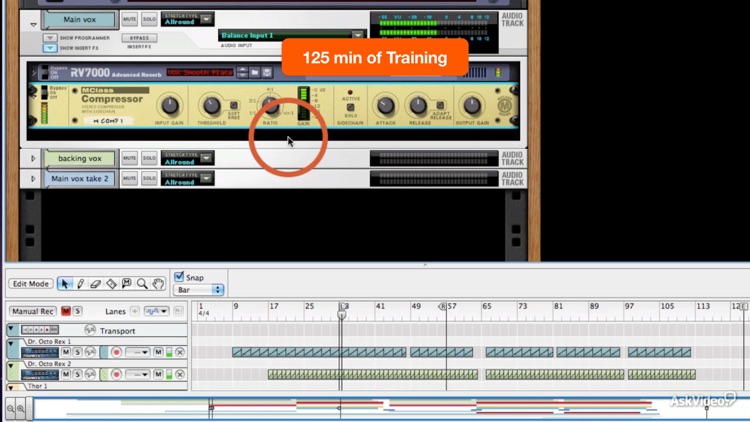Image resolution: width=750 pixels, height=422 pixels.
Task: Toggle Show Insert FX arrow on Main vox
Action: point(50,48)
